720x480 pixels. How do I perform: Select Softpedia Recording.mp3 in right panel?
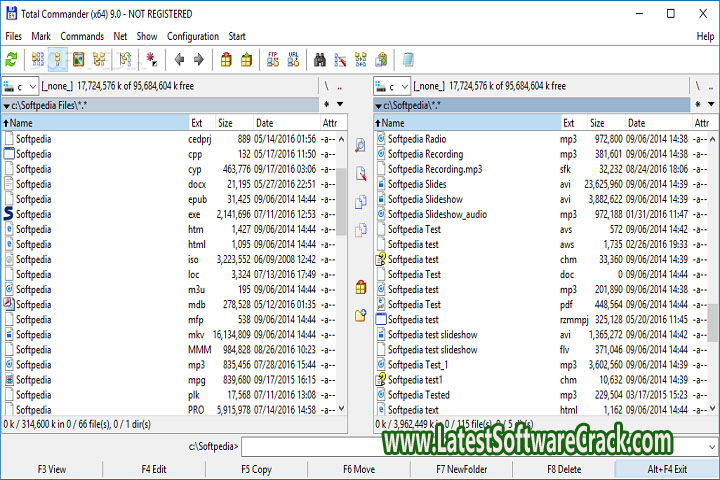434,169
